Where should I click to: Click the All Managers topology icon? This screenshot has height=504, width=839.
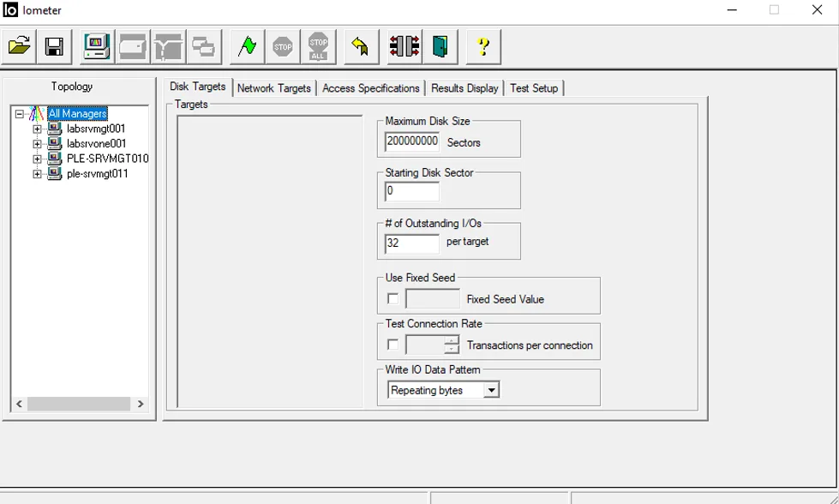(x=37, y=114)
